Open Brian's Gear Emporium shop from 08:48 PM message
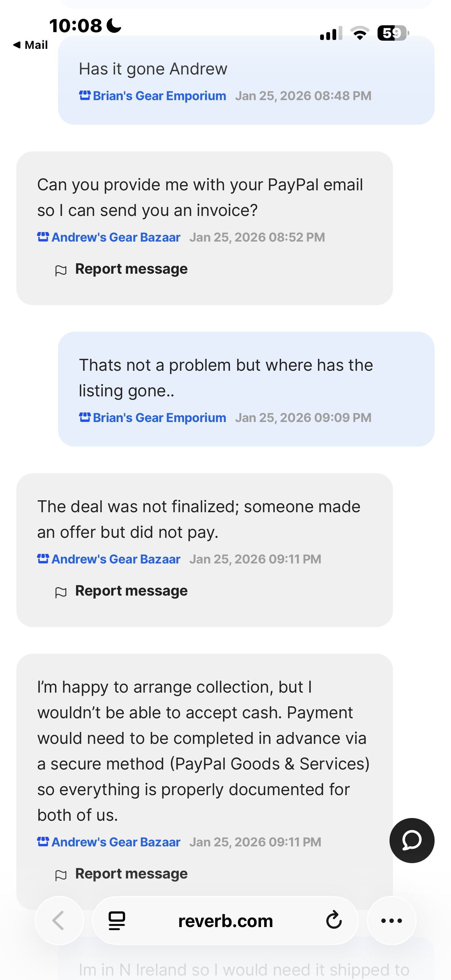This screenshot has width=451, height=980. [x=159, y=96]
